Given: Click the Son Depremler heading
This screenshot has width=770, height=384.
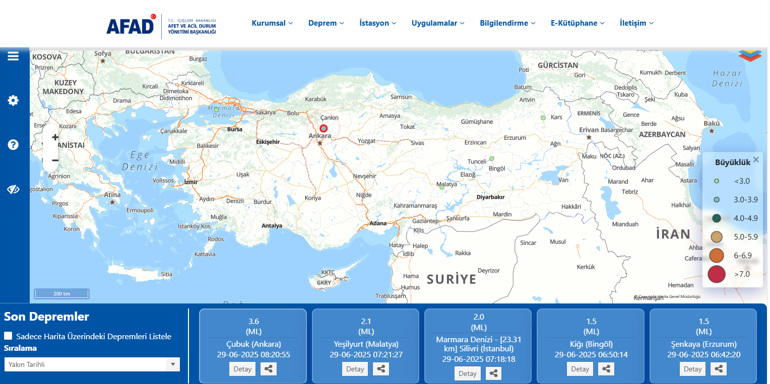Looking at the screenshot, I should point(47,317).
